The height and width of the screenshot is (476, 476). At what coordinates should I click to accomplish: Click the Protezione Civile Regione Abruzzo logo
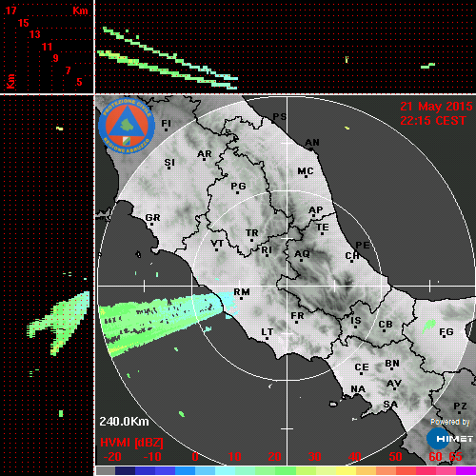coord(127,126)
